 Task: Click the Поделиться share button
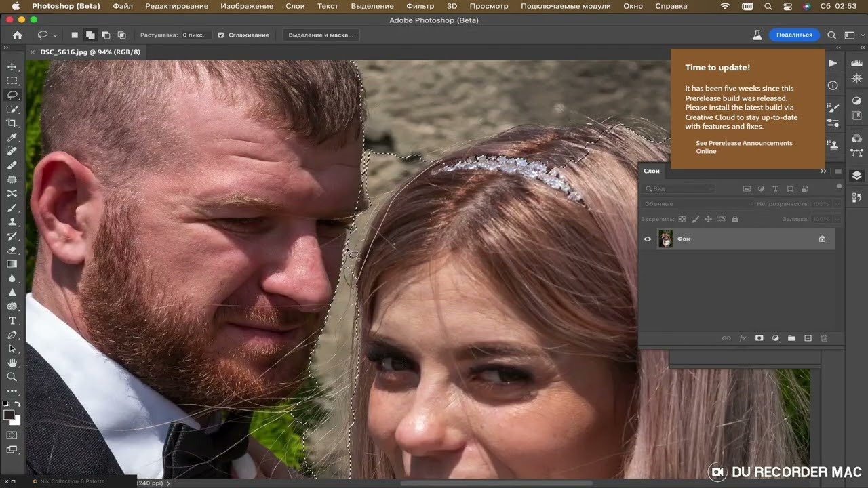[794, 35]
